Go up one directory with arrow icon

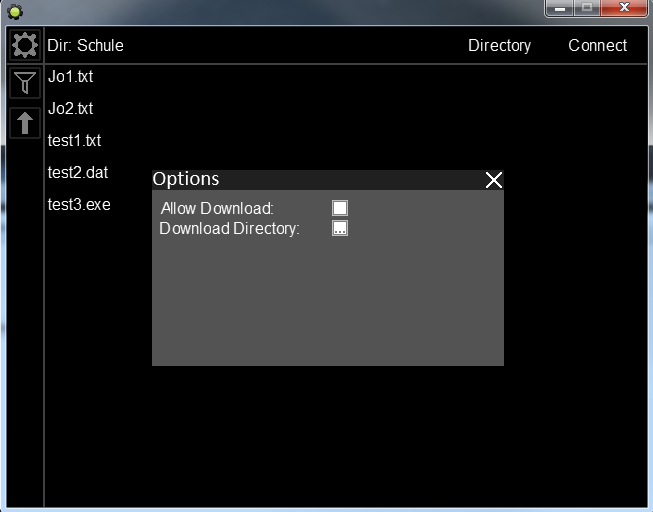point(24,123)
